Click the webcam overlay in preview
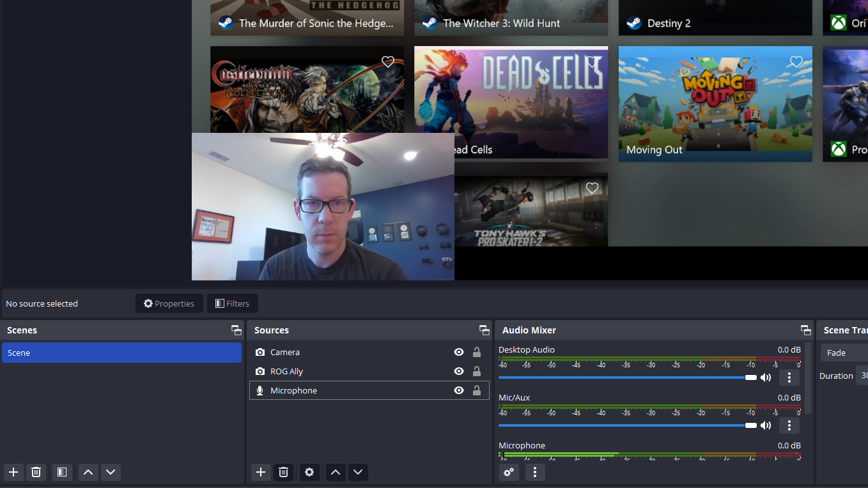 pyautogui.click(x=323, y=206)
